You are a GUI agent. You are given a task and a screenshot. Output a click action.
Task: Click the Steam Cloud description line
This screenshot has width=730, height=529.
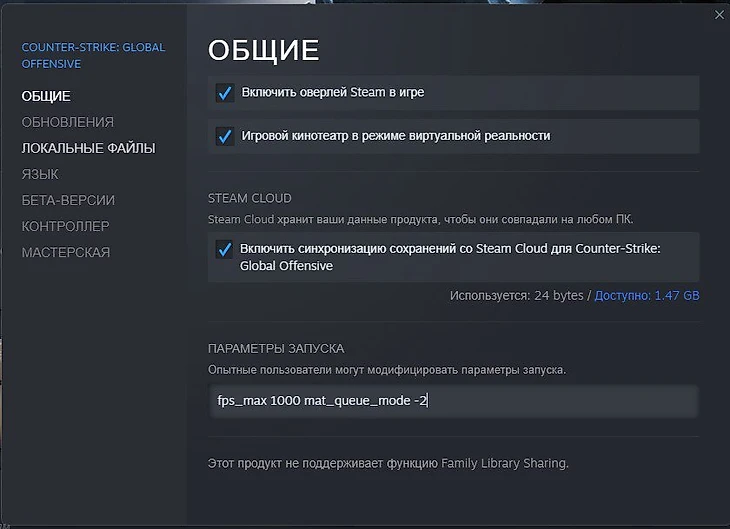(420, 219)
